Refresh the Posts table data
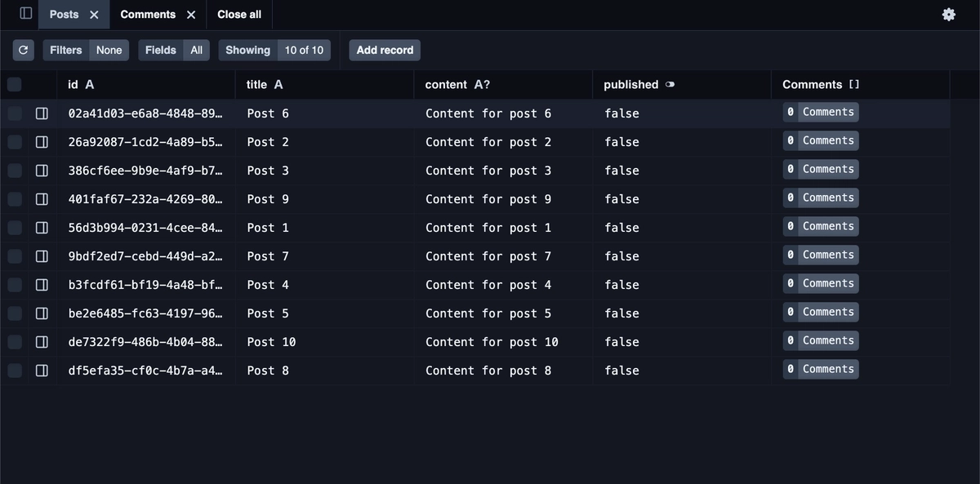Viewport: 980px width, 484px height. (23, 50)
